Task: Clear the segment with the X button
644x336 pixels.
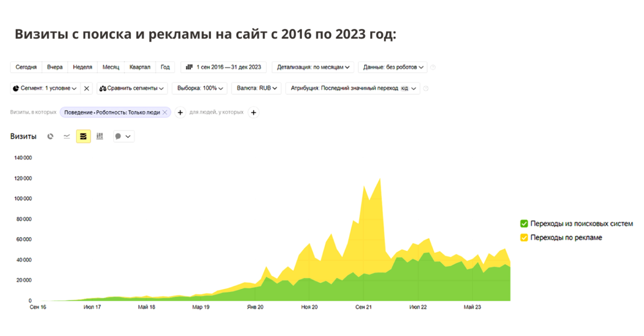Action: 87,88
